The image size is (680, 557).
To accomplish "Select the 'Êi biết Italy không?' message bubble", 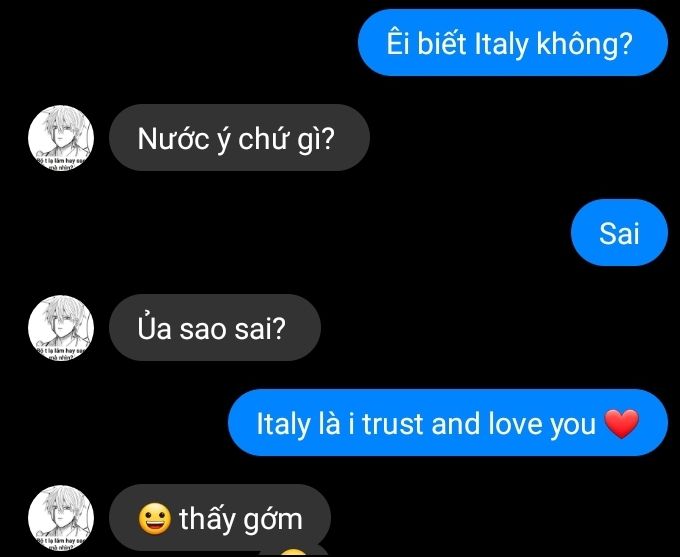I will 513,43.
